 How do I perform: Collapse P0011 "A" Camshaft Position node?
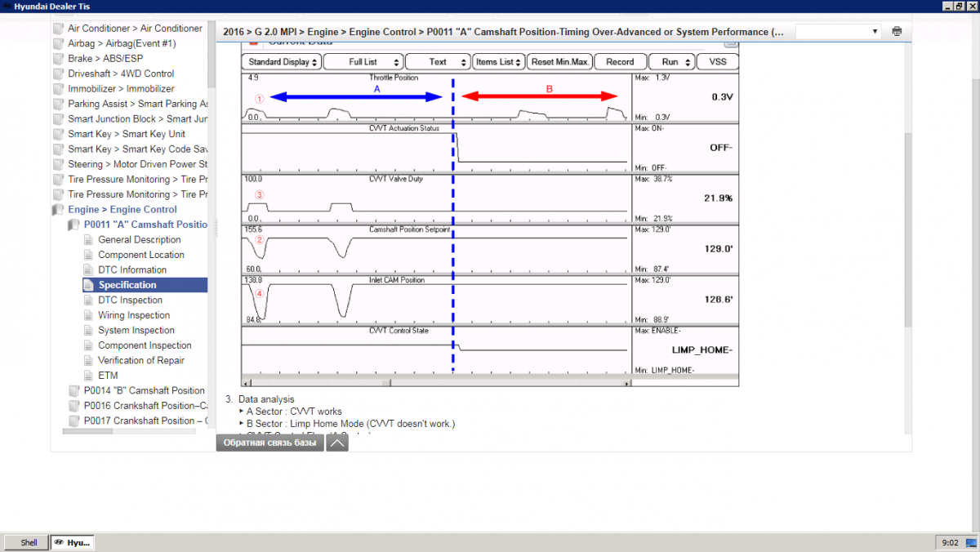(x=145, y=225)
